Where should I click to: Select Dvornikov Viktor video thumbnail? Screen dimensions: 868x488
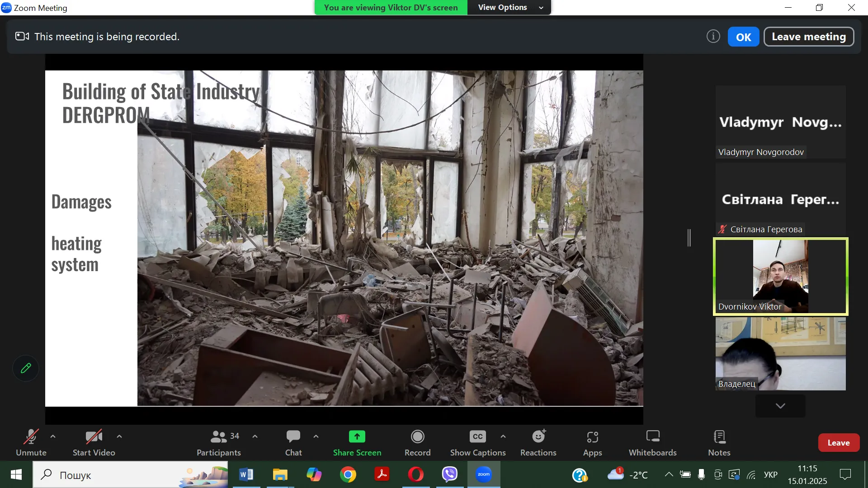click(x=780, y=277)
